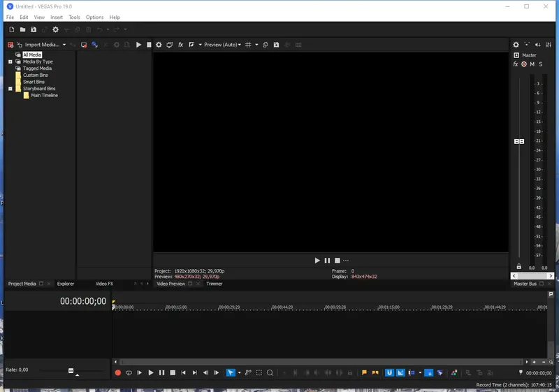Click the get media from web icon
Viewport: 559px width, 392px height.
tap(94, 45)
